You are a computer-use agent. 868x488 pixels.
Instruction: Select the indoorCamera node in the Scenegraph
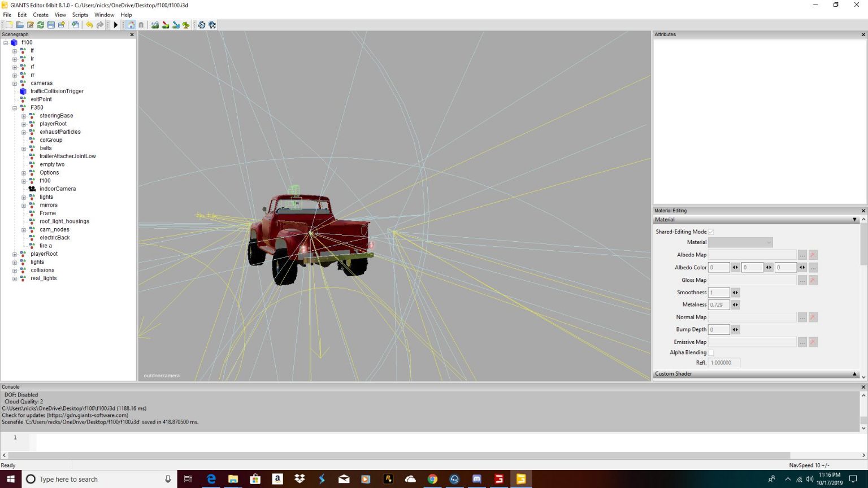[58, 188]
